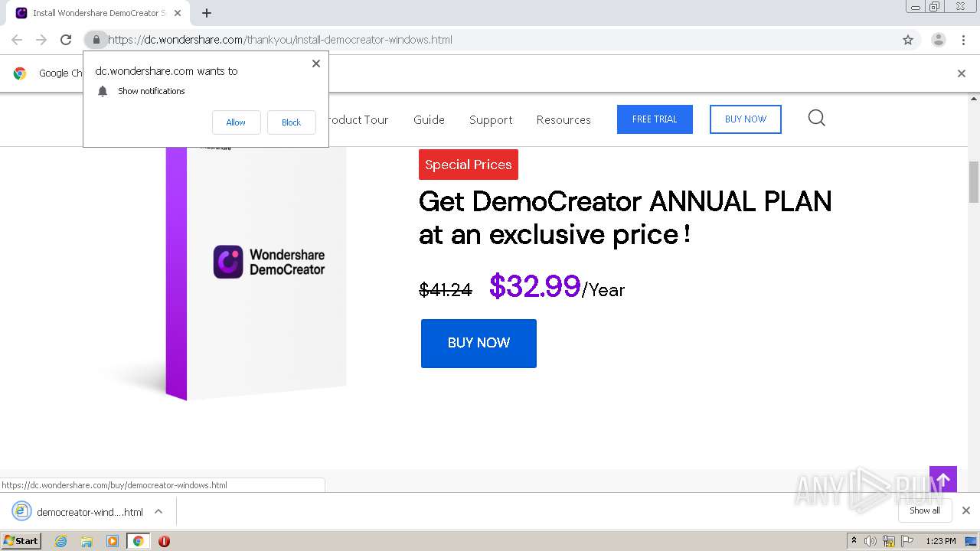
Task: Click the Special Prices badge
Action: pyautogui.click(x=469, y=165)
